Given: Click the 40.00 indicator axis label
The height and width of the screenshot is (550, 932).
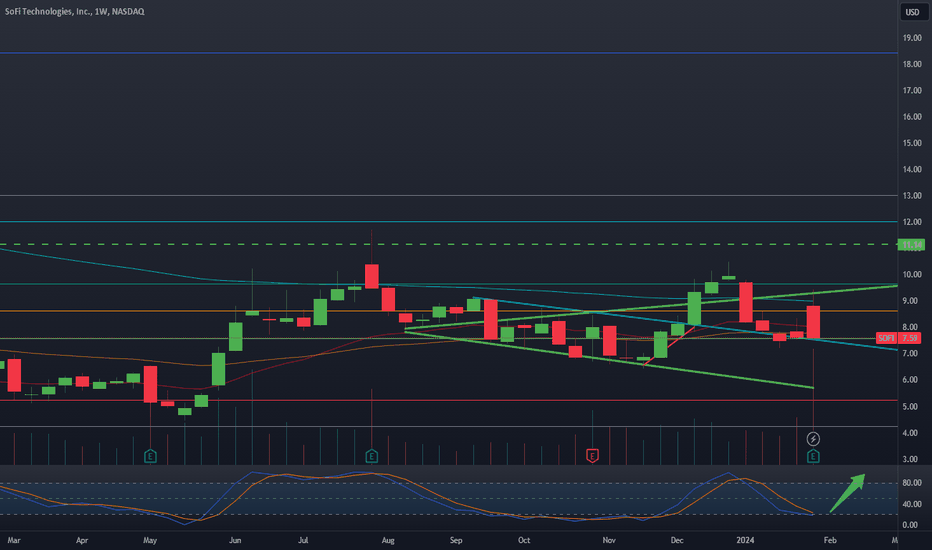Looking at the screenshot, I should (912, 504).
